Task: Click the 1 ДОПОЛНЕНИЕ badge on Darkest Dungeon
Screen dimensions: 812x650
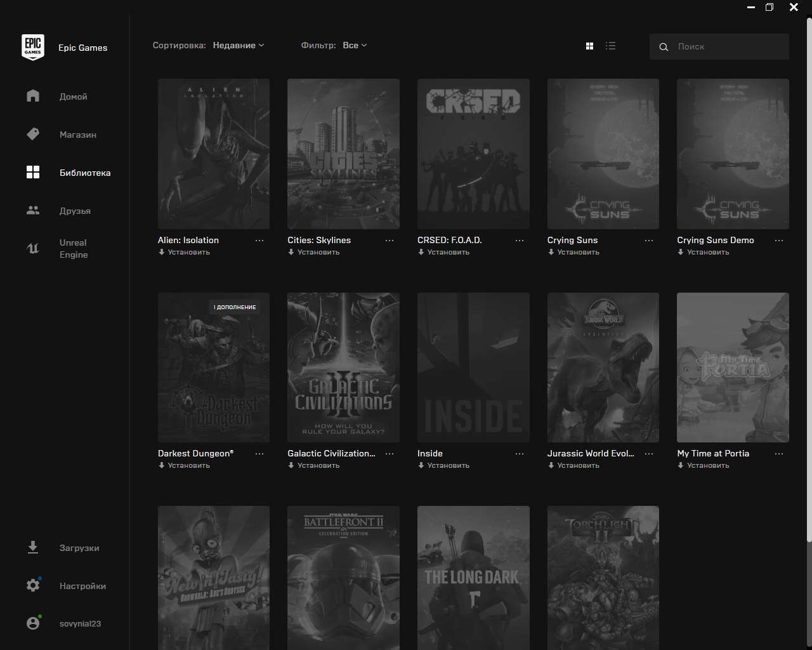Action: (x=235, y=307)
